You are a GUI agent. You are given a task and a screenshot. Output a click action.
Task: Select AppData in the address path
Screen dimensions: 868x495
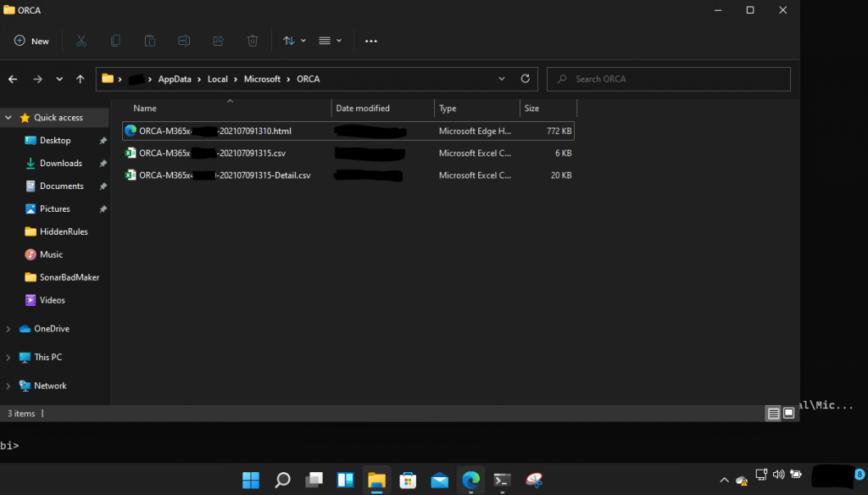[175, 79]
